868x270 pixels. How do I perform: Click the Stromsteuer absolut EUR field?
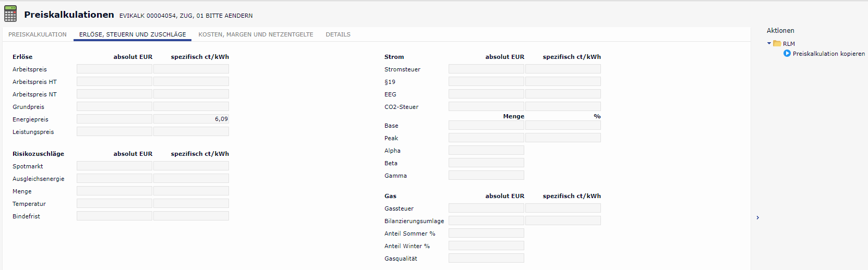point(486,69)
